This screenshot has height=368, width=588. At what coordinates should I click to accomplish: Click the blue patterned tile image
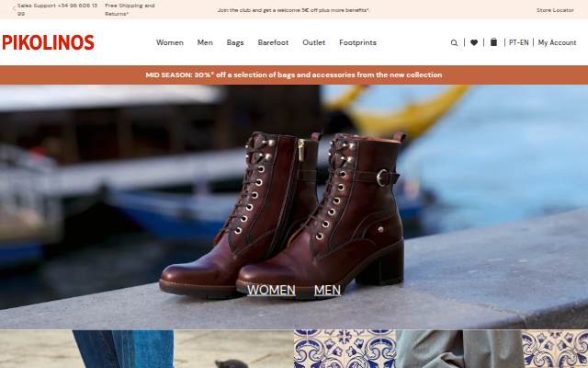point(441,350)
